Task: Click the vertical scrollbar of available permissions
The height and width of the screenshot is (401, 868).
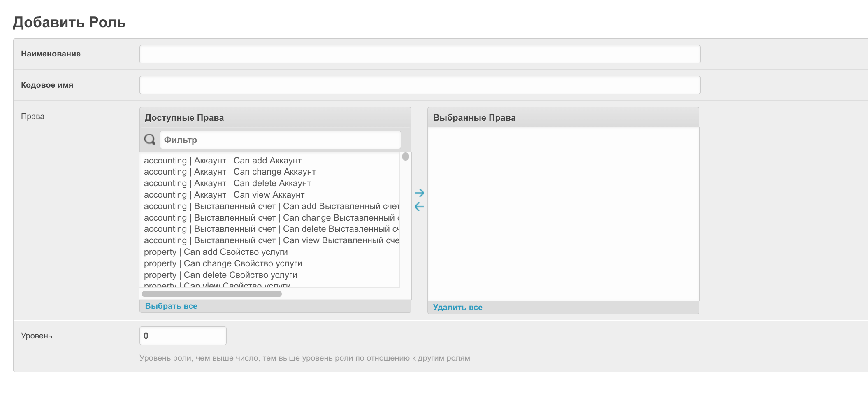Action: click(406, 157)
